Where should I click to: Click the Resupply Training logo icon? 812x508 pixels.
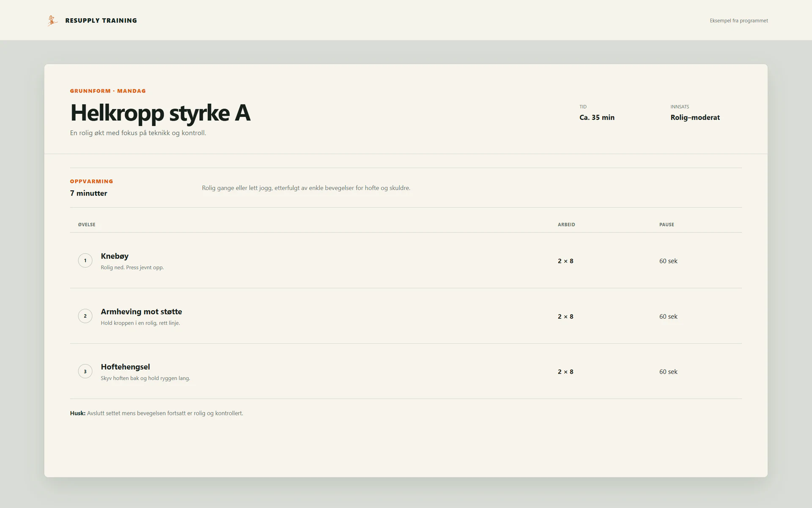point(52,20)
